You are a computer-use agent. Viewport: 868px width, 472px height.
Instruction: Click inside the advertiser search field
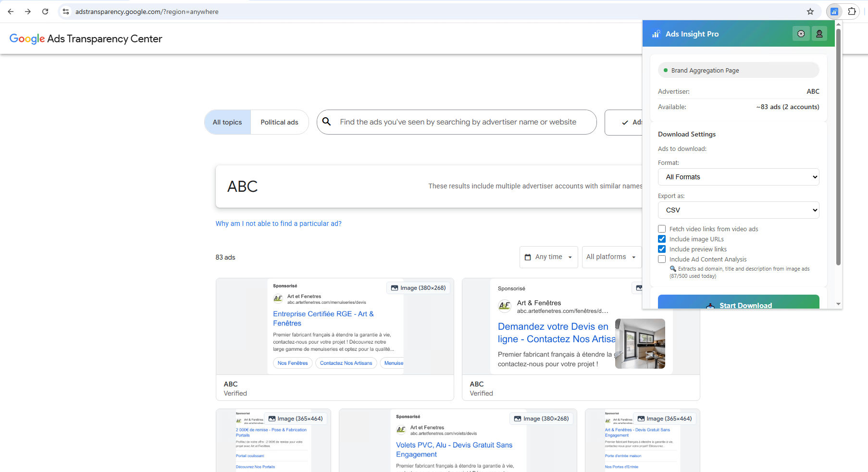(457, 122)
